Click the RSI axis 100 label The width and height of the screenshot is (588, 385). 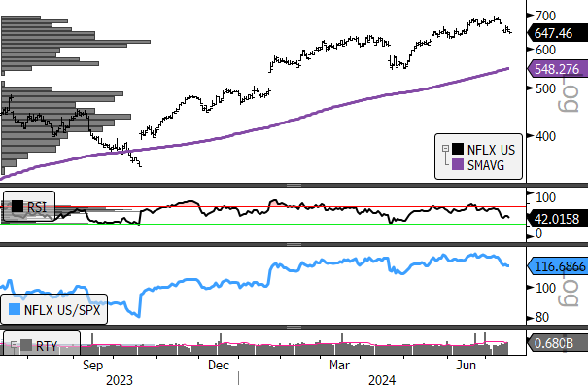(x=545, y=197)
